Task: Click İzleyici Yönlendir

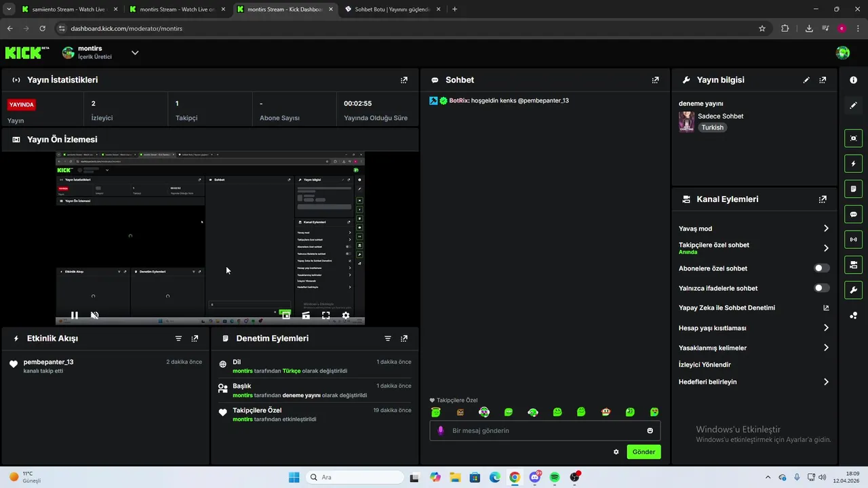Action: [705, 365]
